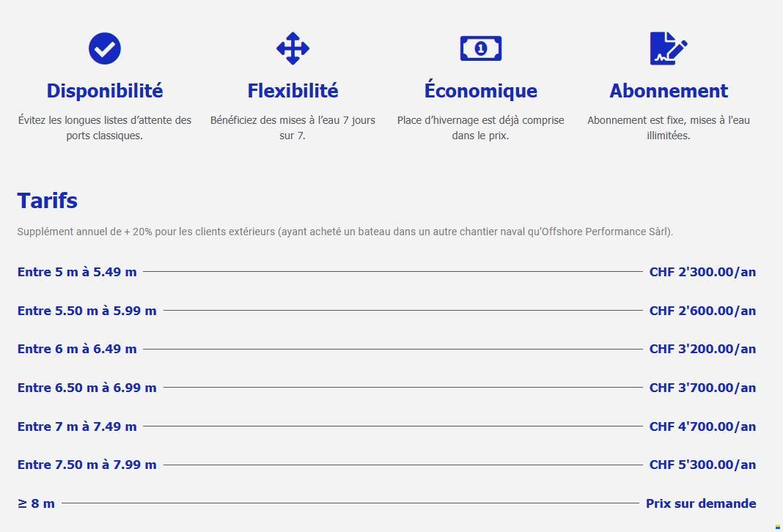
Task: Click the four-way arrows Flexibilité icon
Action: tap(293, 48)
